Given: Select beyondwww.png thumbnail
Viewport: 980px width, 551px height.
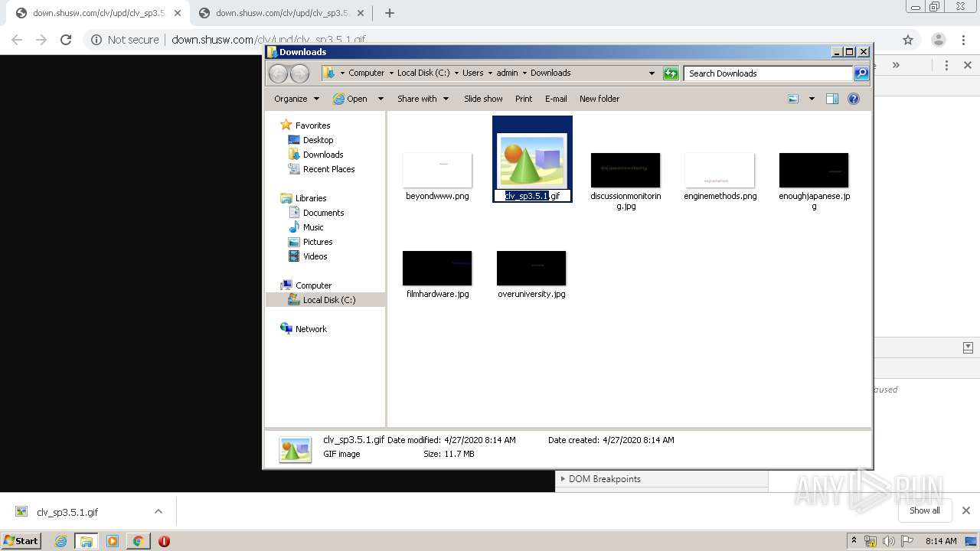Looking at the screenshot, I should point(437,170).
